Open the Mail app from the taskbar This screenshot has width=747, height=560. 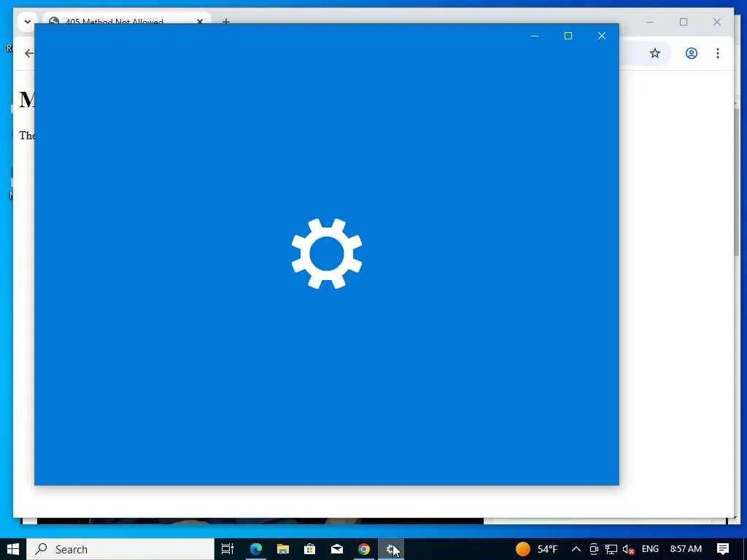coord(337,549)
